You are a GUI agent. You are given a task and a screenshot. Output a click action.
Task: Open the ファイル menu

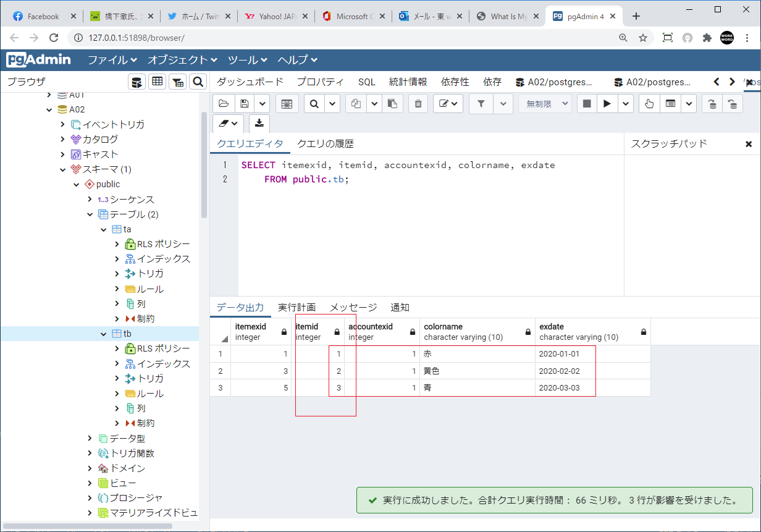[x=112, y=60]
